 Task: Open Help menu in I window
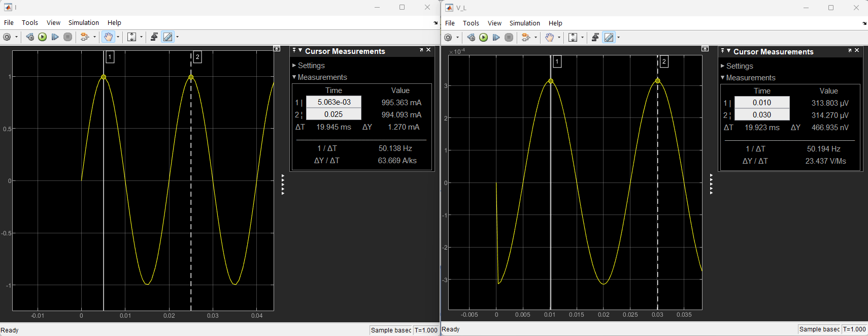click(x=114, y=22)
